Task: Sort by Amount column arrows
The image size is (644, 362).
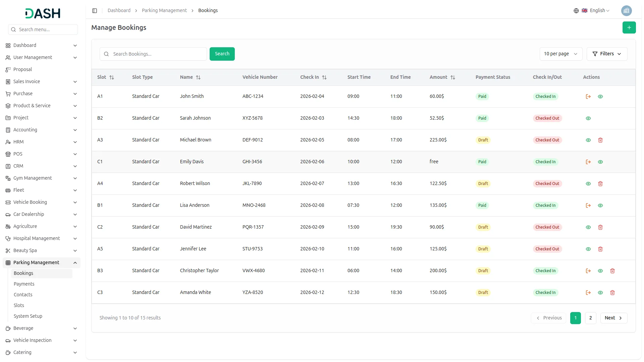Action: [x=452, y=77]
